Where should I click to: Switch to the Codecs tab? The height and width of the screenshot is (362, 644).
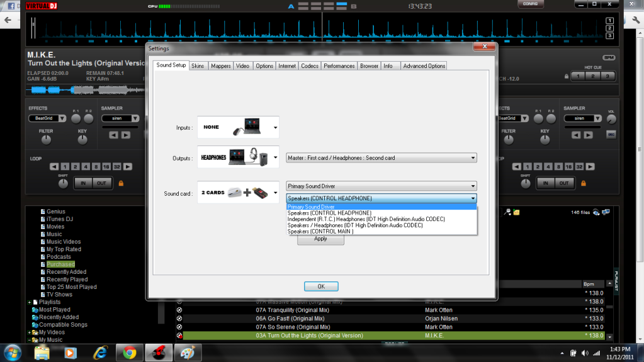(310, 65)
